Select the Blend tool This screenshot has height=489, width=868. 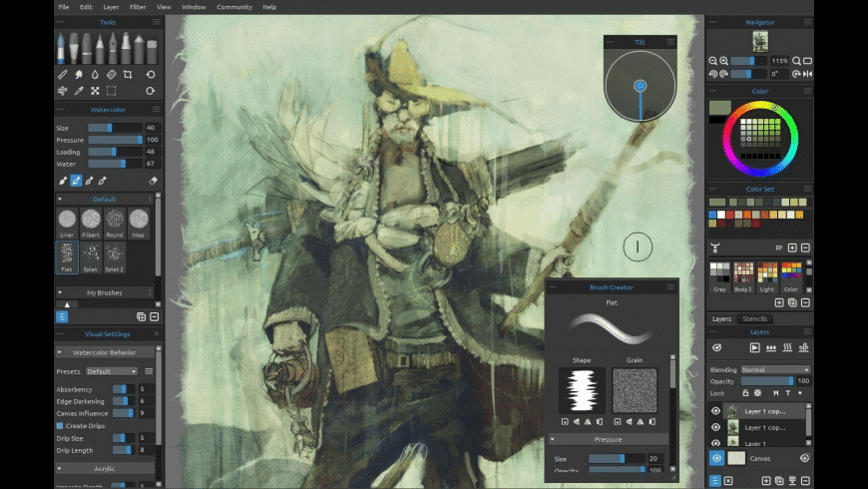[63, 74]
